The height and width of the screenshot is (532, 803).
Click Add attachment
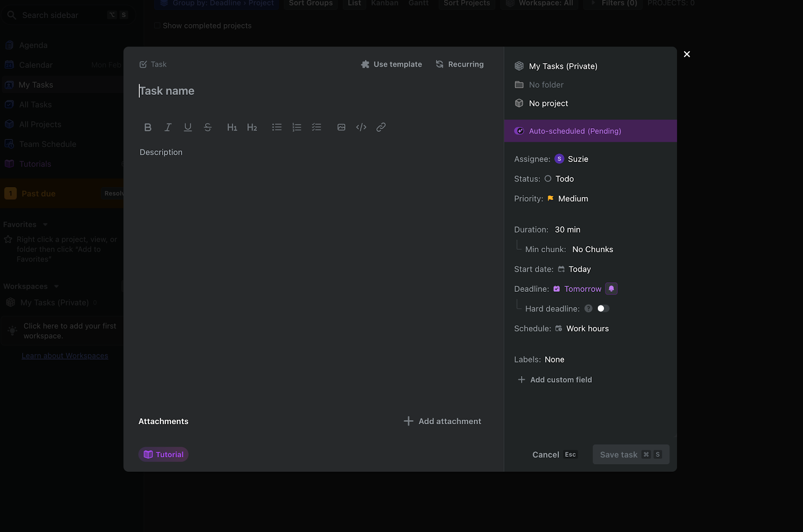(443, 421)
